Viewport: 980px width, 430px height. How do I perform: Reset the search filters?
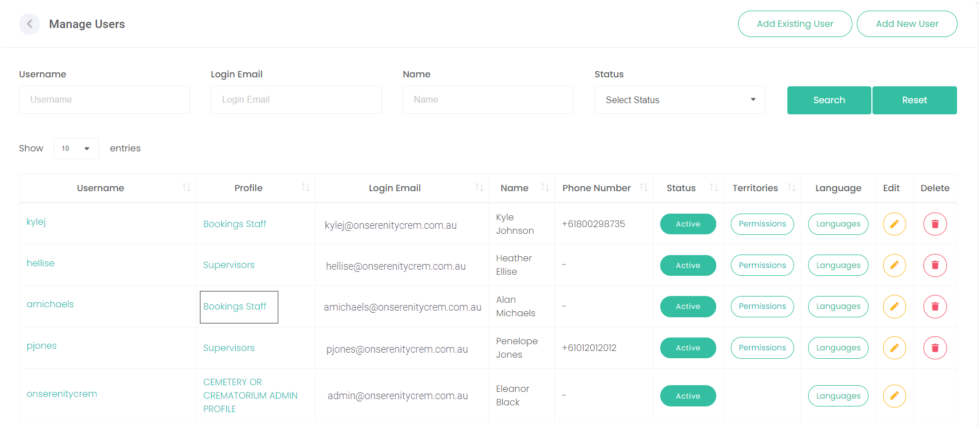914,100
